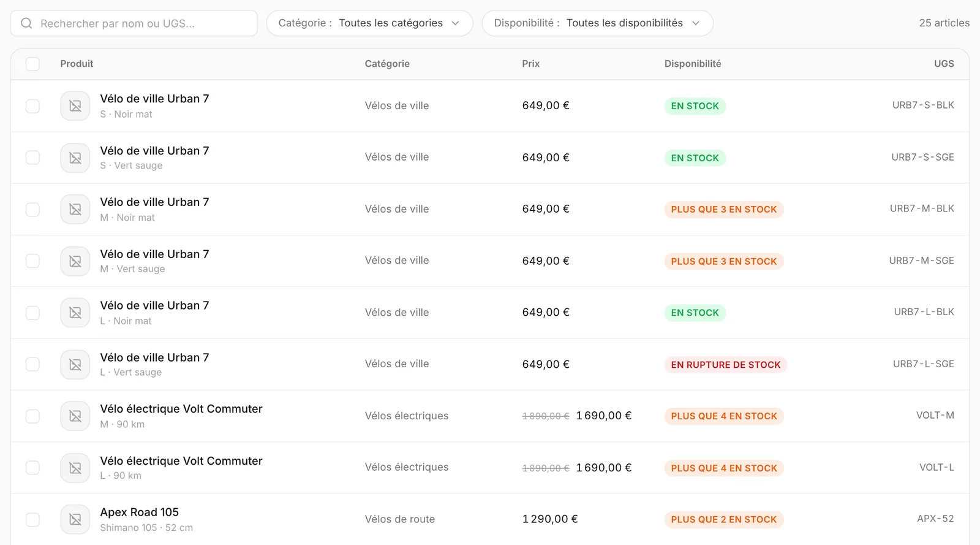Tick the URB7-M-BLK row checkbox
980x545 pixels.
32,210
